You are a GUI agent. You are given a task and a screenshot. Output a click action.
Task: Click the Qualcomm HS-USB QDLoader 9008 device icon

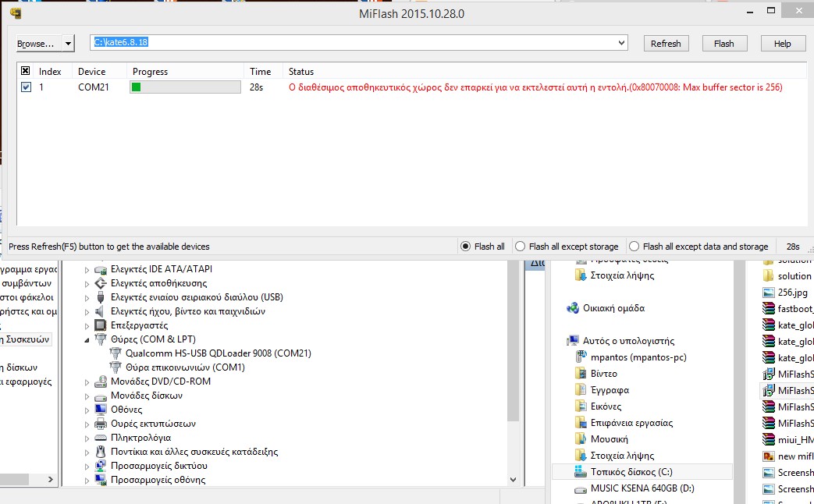pyautogui.click(x=117, y=353)
